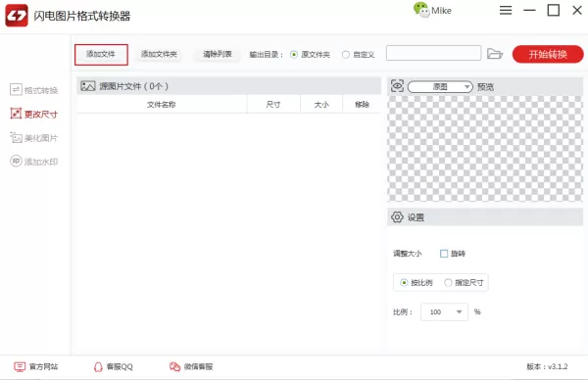Screen dimensions: 588x380
Task: Click the 尺寸 column header
Action: pyautogui.click(x=273, y=105)
